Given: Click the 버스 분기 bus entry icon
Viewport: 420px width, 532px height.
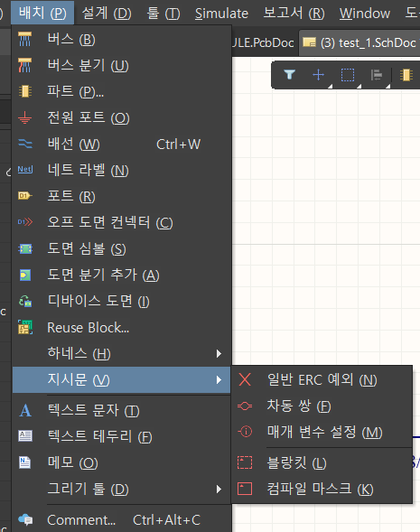Looking at the screenshot, I should [x=24, y=65].
